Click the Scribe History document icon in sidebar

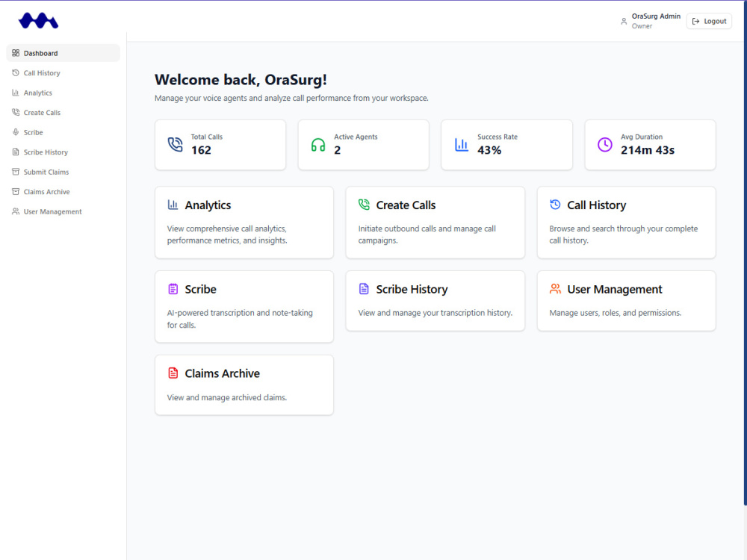[x=16, y=152]
